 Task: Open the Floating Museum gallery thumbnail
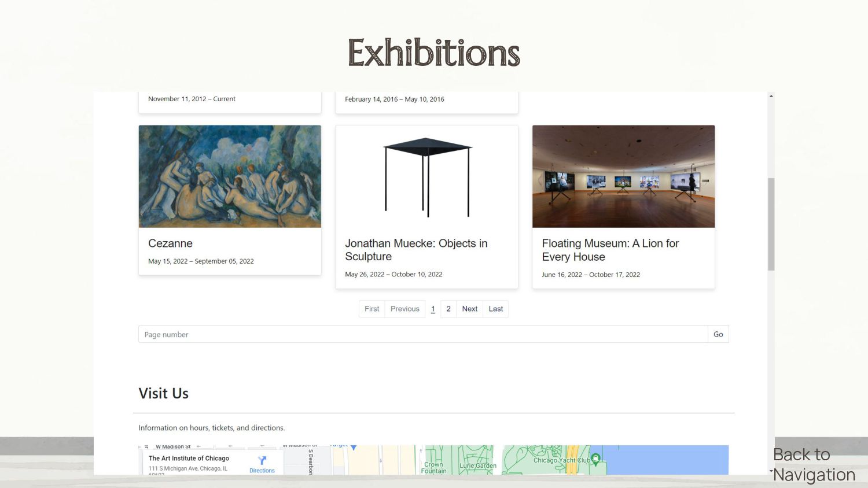click(623, 176)
